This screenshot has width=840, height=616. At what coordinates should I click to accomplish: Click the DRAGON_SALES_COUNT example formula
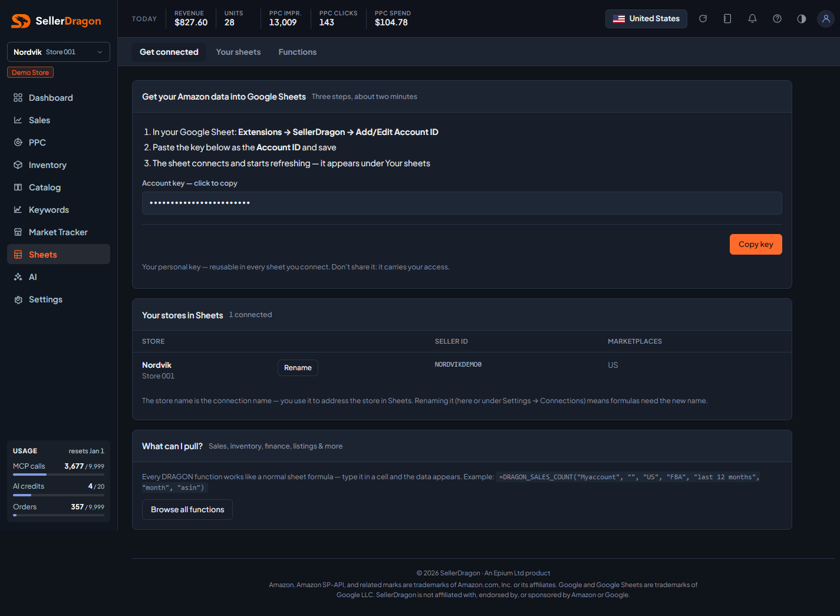pyautogui.click(x=451, y=482)
